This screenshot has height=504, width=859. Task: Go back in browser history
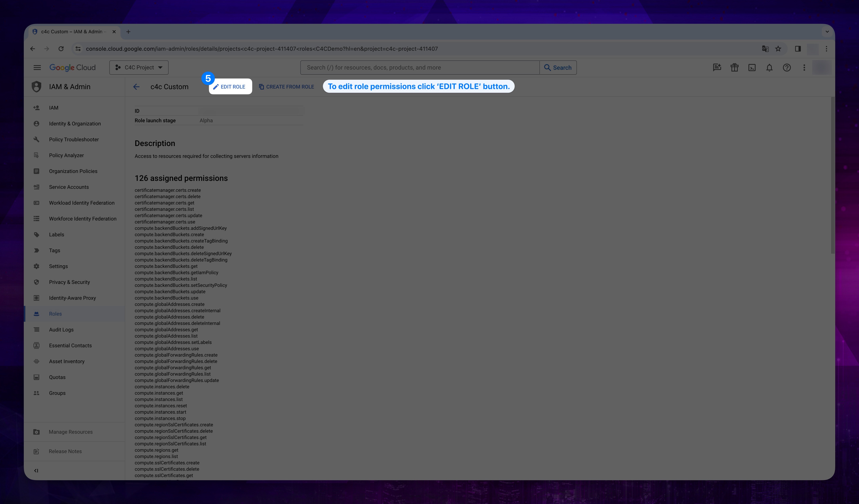(x=33, y=49)
